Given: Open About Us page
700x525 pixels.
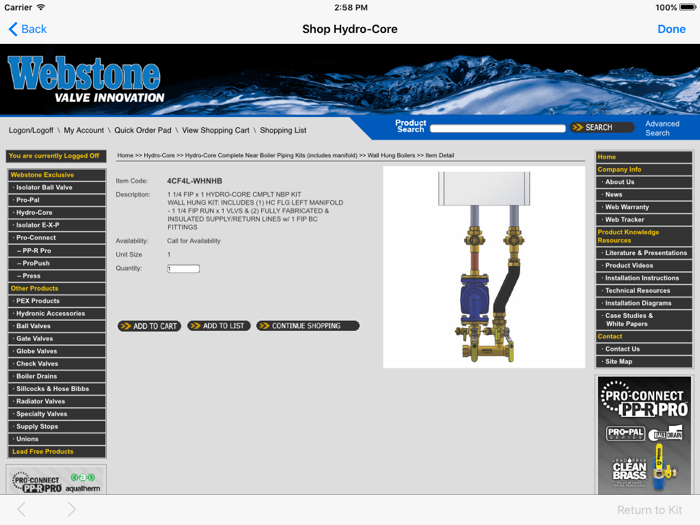Looking at the screenshot, I should point(644,182).
